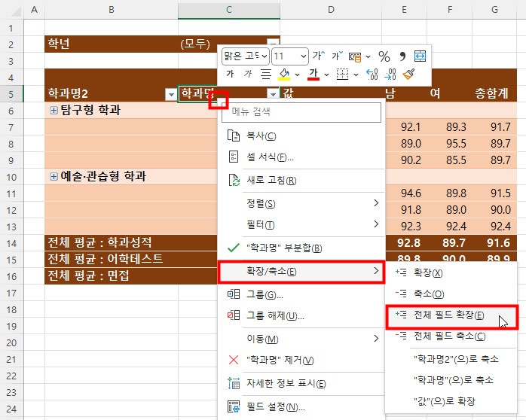Apply comma style from the mini toolbar
Viewport: 526px width, 420px height.
[402, 56]
